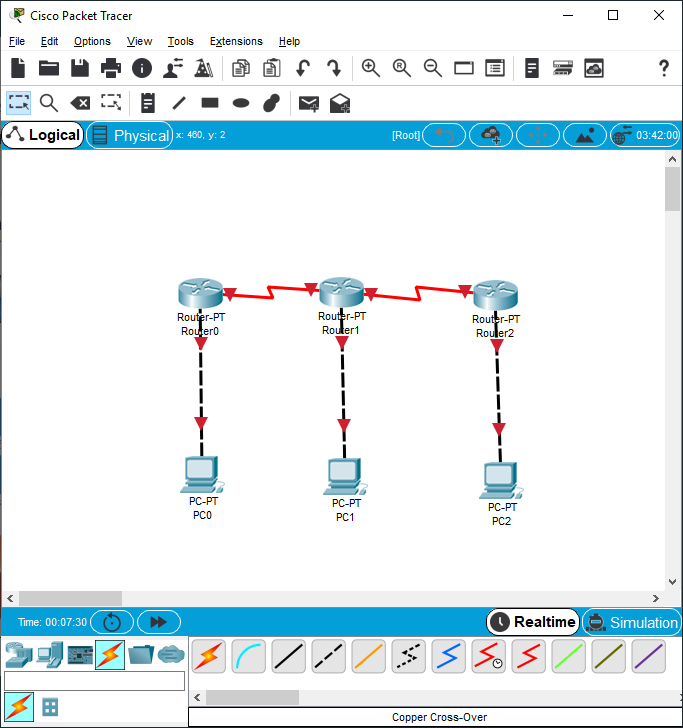Click the PC2 device
Viewport: 683px width, 728px height.
(501, 481)
